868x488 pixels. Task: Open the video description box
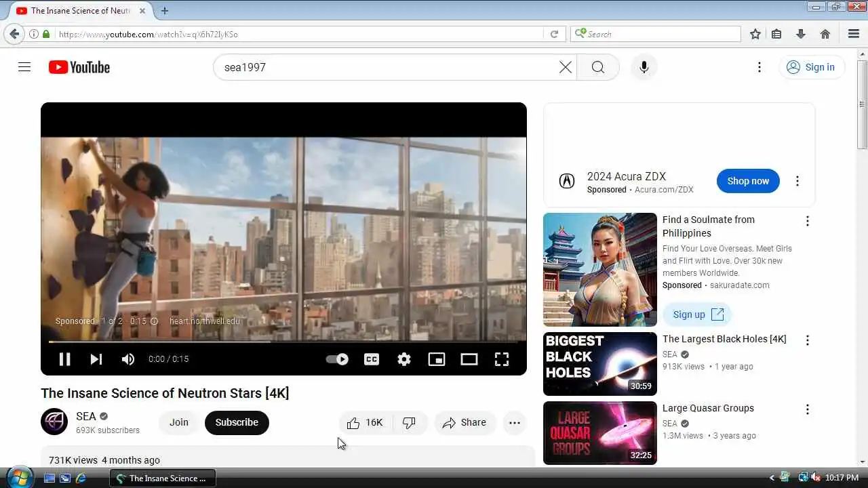pos(288,457)
